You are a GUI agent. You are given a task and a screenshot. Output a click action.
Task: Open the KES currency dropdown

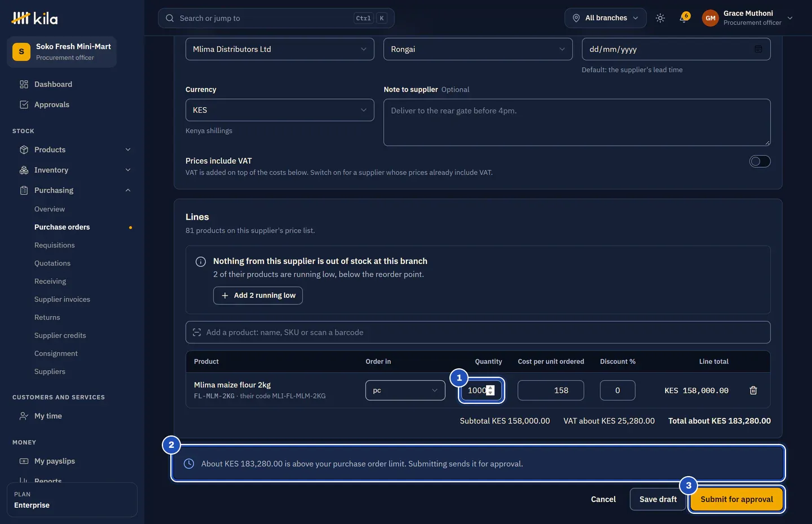pos(280,110)
